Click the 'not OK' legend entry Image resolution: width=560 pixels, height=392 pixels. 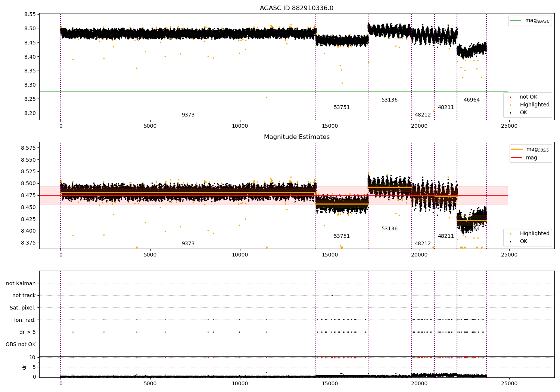pos(525,97)
